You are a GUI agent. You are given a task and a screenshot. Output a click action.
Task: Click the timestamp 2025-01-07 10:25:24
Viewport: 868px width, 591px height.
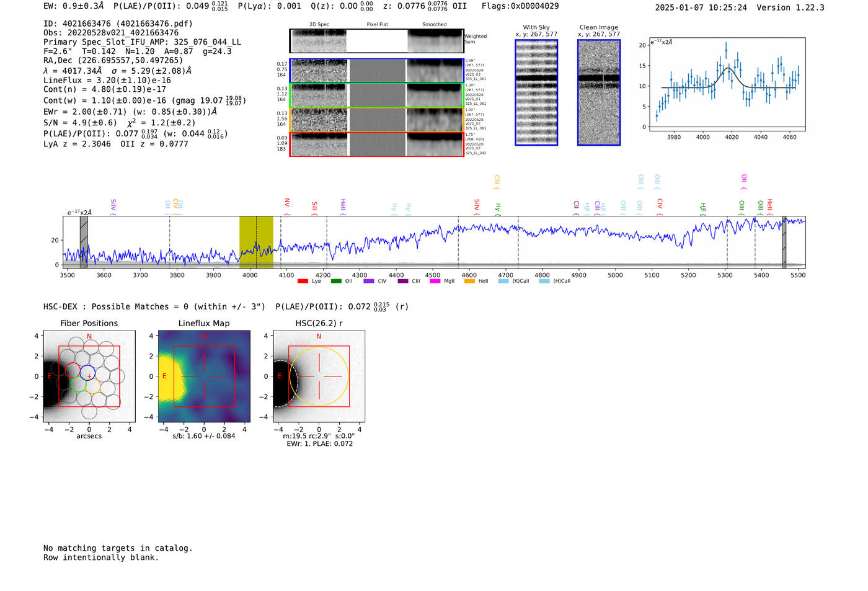[x=701, y=7]
